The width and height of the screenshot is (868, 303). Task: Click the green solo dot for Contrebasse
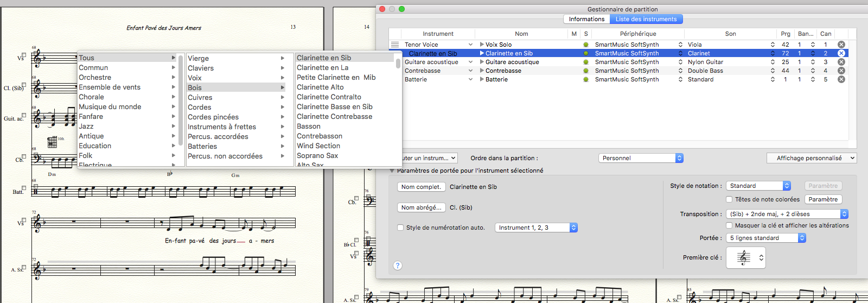[586, 71]
